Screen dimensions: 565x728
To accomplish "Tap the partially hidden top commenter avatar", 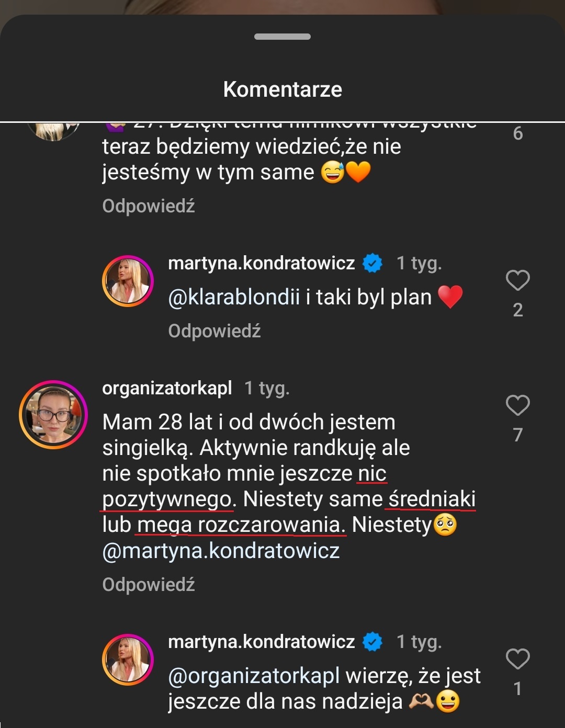I will (x=54, y=131).
